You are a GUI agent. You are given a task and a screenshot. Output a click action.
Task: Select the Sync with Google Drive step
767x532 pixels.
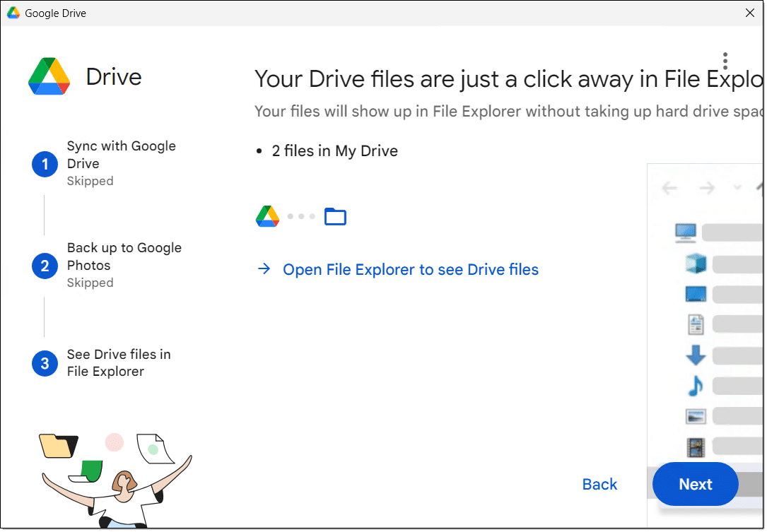(121, 155)
